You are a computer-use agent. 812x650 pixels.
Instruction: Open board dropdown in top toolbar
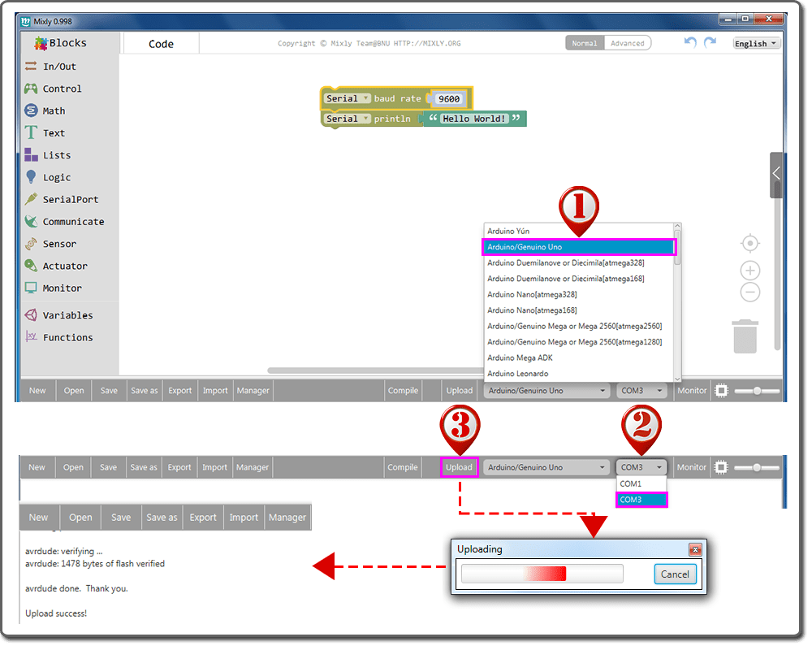[x=546, y=391]
